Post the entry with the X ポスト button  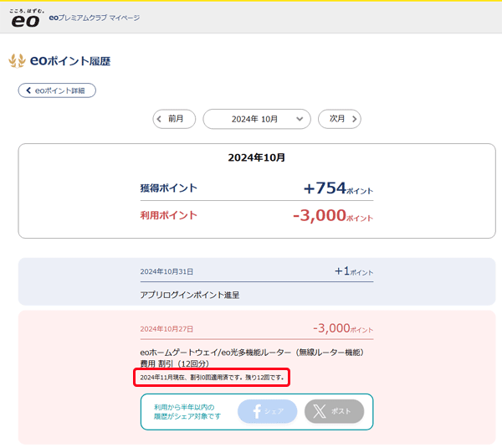334,411
